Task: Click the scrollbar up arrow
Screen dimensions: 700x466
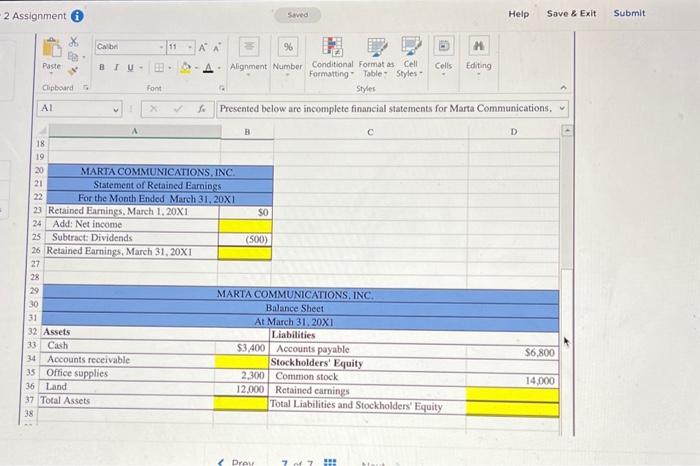Action: 567,131
